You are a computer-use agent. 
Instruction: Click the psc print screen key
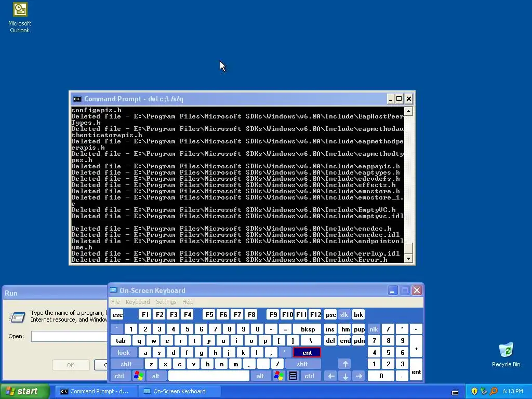[331, 315]
